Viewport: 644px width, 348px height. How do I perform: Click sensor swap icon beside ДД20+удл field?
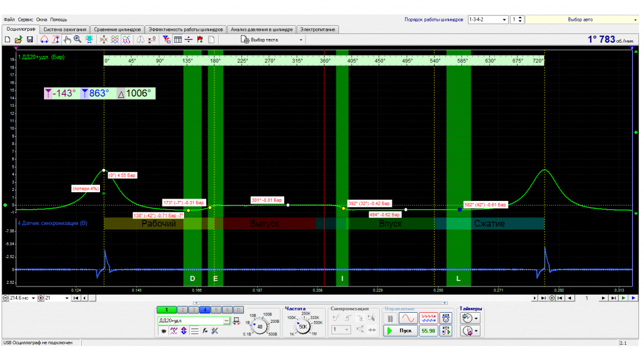236,321
